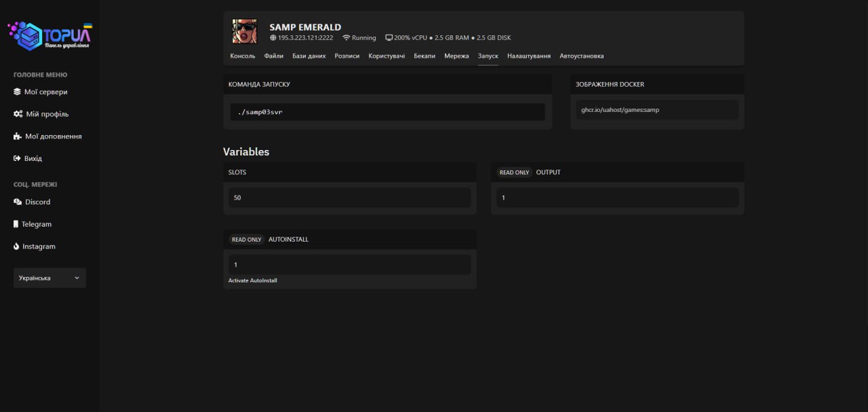Click the startup command field ./samp03svr
This screenshot has width=868, height=412.
(x=387, y=112)
